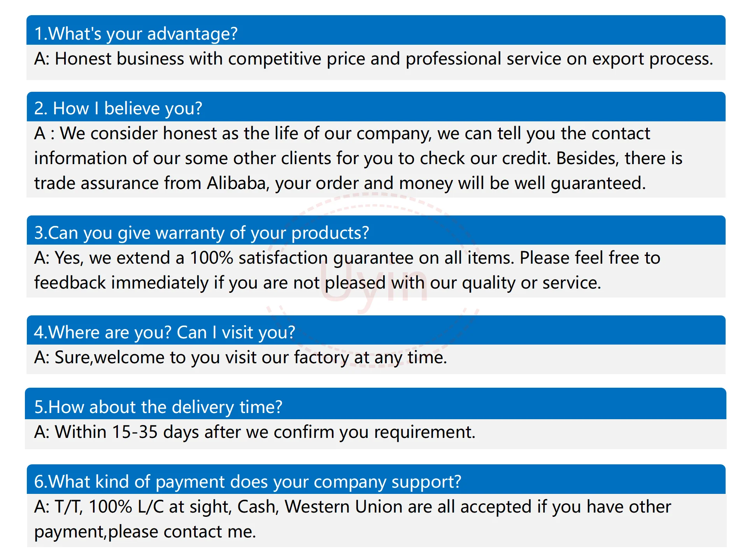
Task: Select the "How I believe you?" header bar
Action: (x=376, y=107)
